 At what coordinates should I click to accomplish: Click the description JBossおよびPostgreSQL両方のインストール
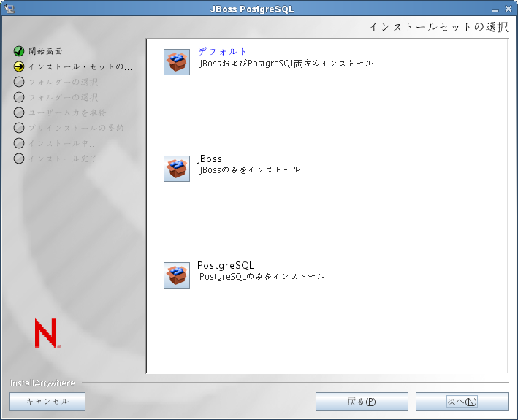point(286,63)
